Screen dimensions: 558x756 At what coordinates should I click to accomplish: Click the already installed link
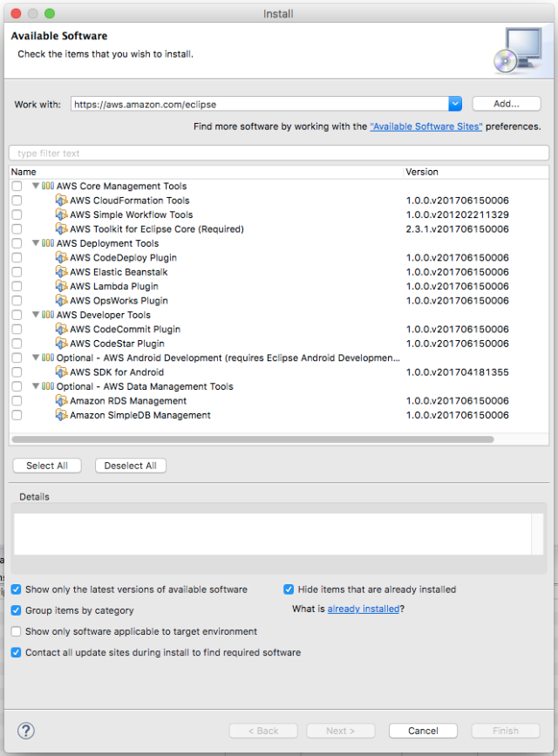click(x=364, y=608)
